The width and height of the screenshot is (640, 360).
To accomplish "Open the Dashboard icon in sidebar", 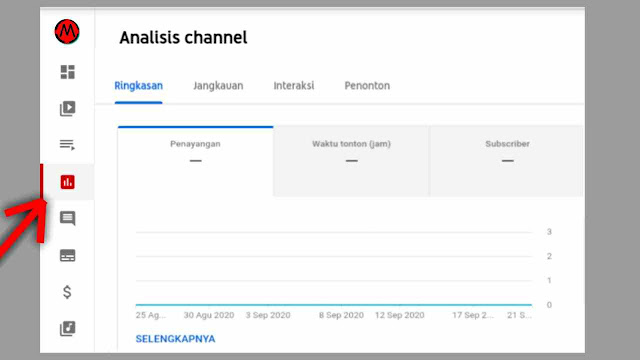I will point(67,72).
